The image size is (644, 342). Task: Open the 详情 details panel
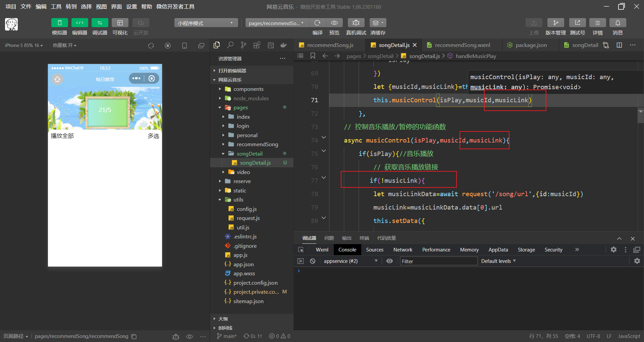tap(597, 22)
